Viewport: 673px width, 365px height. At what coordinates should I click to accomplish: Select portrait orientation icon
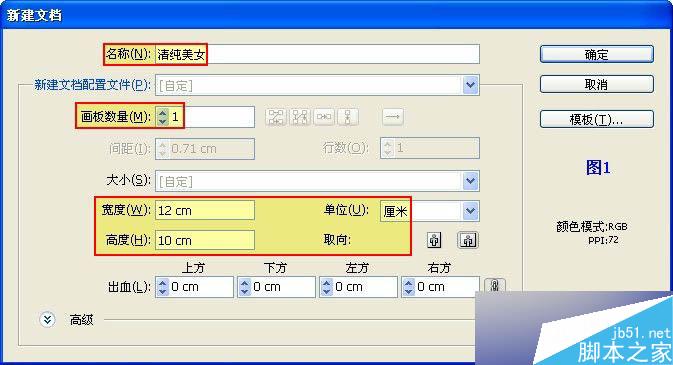click(x=434, y=240)
